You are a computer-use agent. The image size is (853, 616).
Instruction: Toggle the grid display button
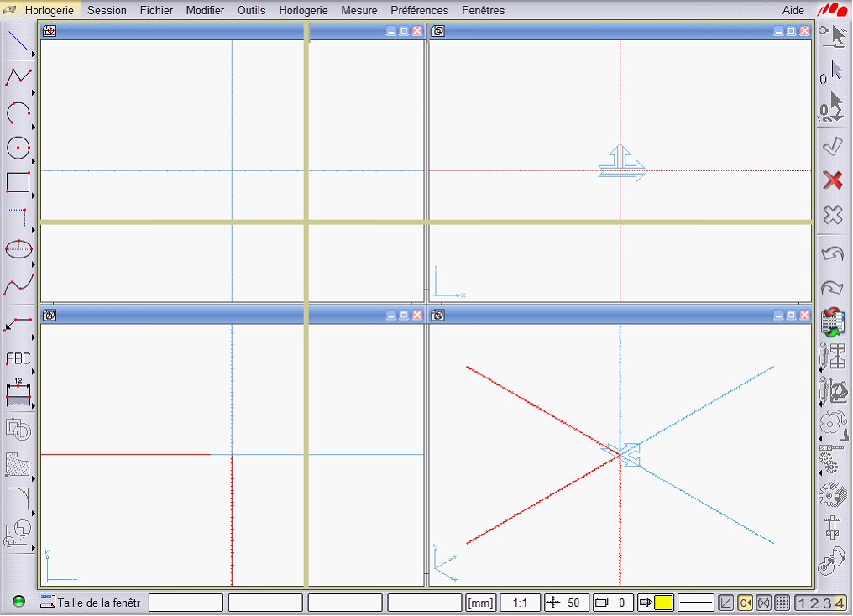782,603
